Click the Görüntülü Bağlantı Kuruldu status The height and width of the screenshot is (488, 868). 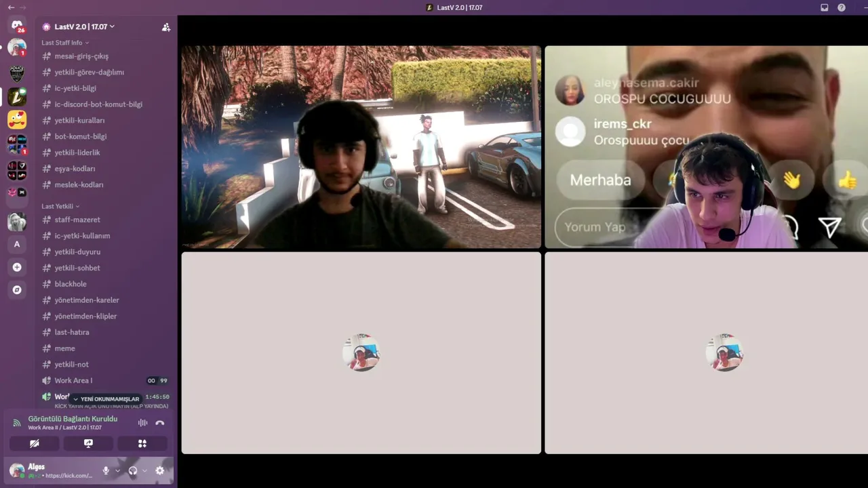(73, 419)
